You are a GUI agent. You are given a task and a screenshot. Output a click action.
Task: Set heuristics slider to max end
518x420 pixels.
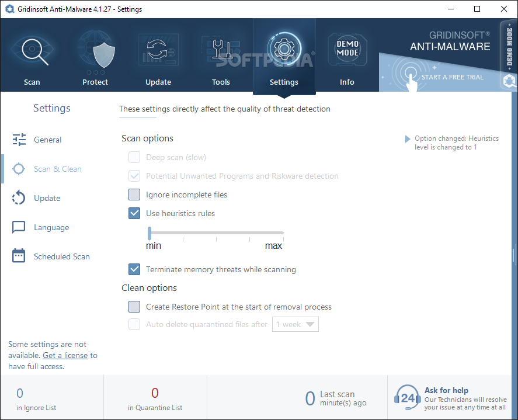(x=283, y=233)
